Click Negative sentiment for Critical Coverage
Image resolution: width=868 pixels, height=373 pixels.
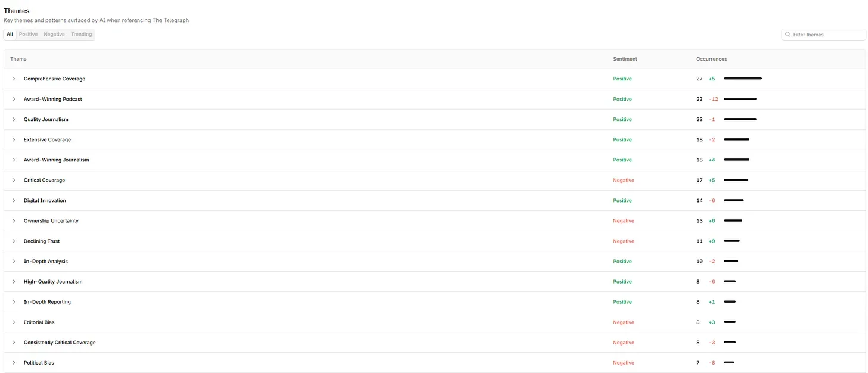point(624,180)
